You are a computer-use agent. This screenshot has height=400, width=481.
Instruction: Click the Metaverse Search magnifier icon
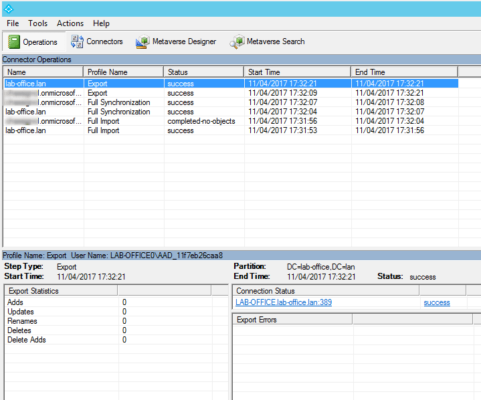tap(237, 42)
